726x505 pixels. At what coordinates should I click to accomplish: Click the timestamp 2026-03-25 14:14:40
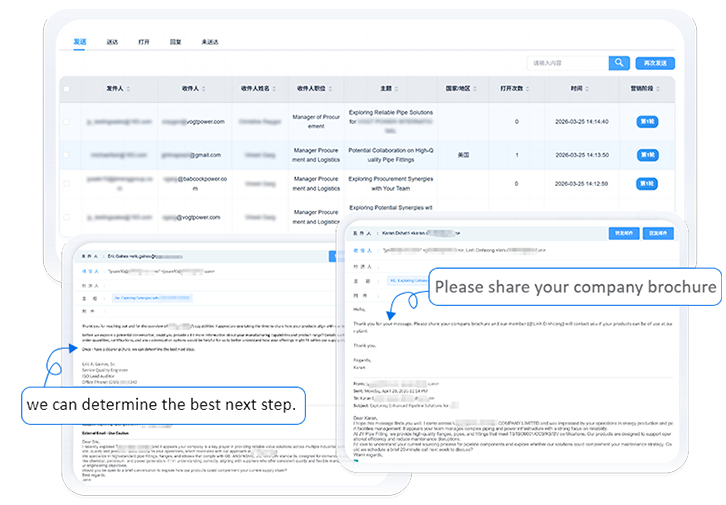(582, 122)
